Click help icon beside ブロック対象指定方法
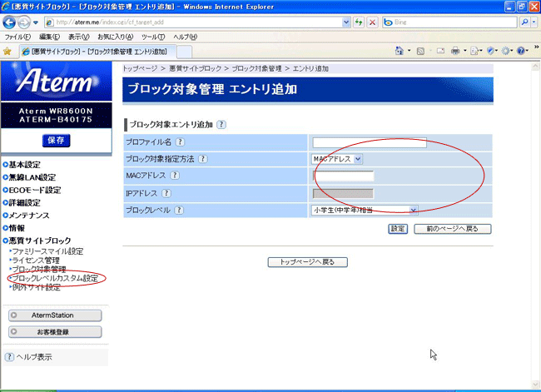This screenshot has width=541, height=392. point(202,159)
